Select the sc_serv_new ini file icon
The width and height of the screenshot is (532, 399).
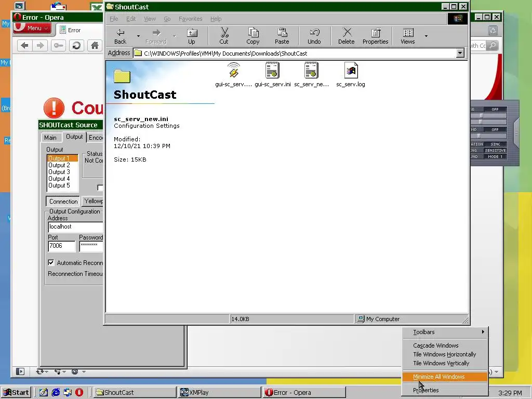pos(311,75)
